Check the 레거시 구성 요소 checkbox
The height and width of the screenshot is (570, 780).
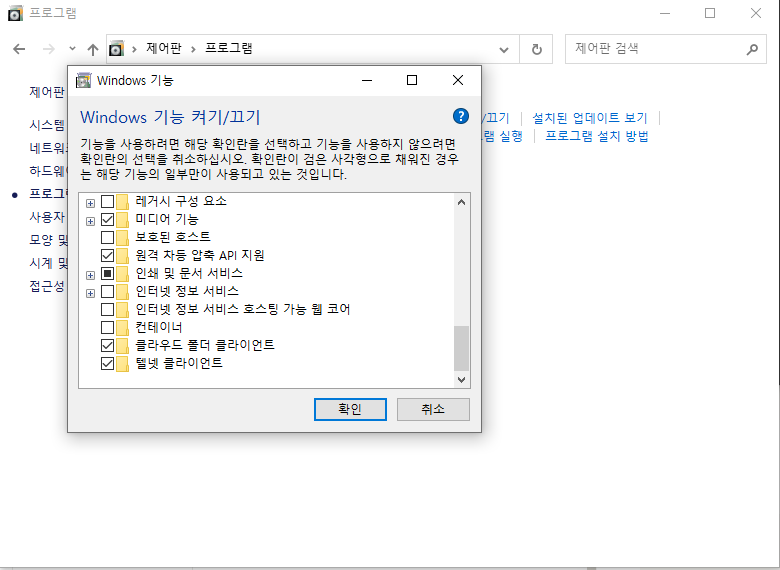(x=107, y=201)
